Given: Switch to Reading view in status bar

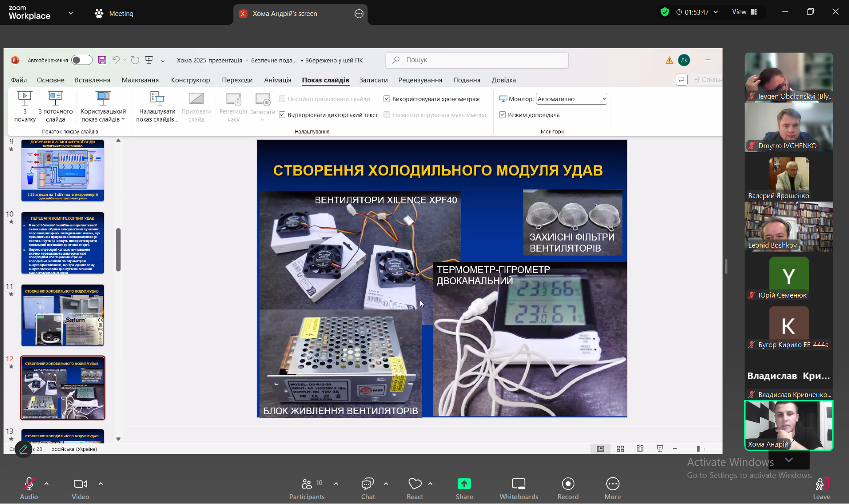Looking at the screenshot, I should [640, 449].
